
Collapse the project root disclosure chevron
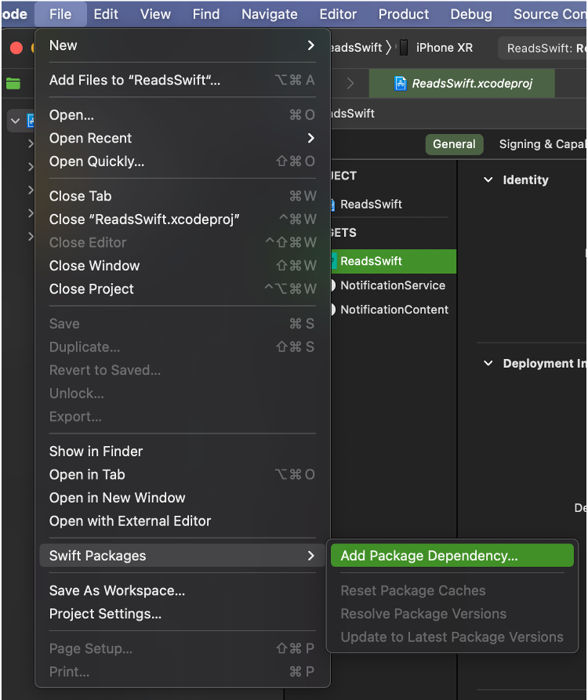click(x=15, y=121)
